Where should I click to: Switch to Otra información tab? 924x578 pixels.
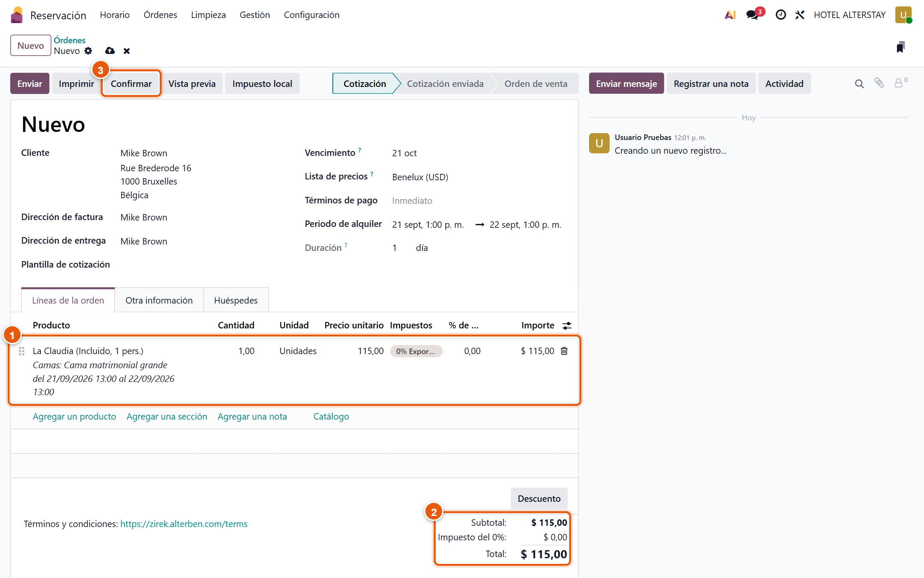[159, 300]
